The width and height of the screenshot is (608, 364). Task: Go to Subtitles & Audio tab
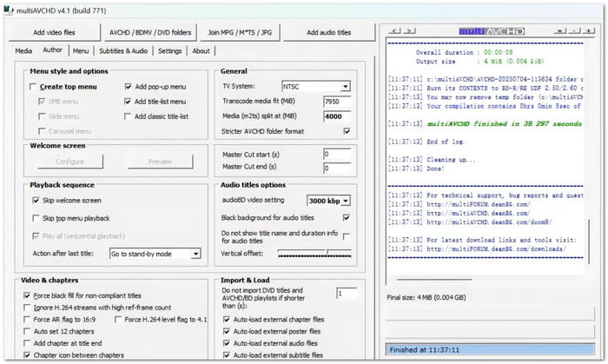point(123,50)
